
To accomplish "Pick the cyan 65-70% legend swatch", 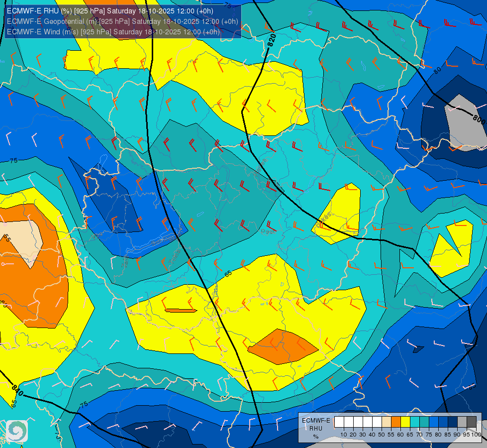I will pos(415,422).
